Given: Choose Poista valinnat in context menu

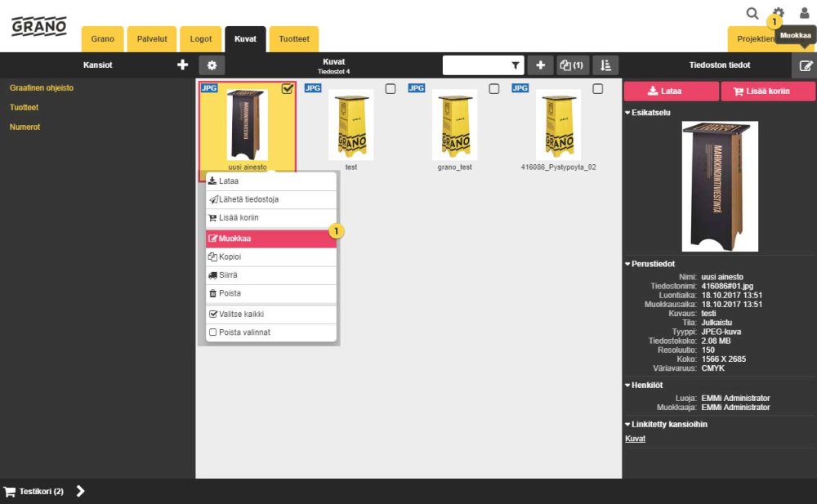Looking at the screenshot, I should coord(271,332).
